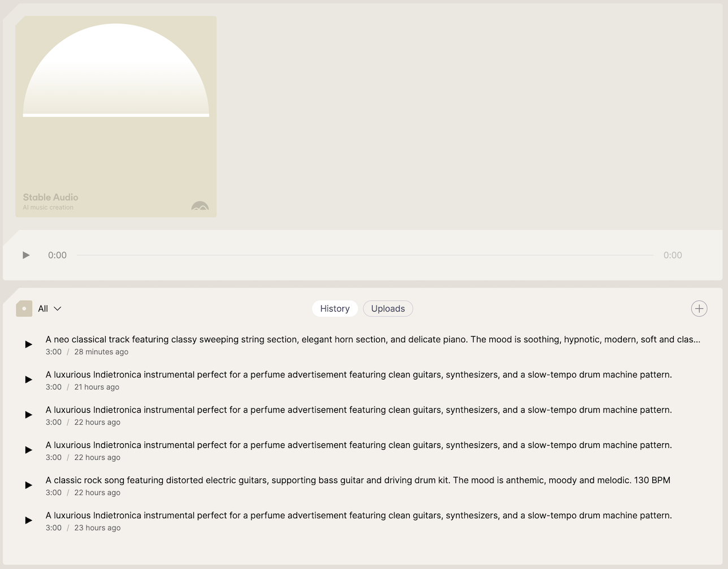Play the Indietronica track from 21 hours ago
Viewport: 728px width, 569px height.
click(28, 380)
